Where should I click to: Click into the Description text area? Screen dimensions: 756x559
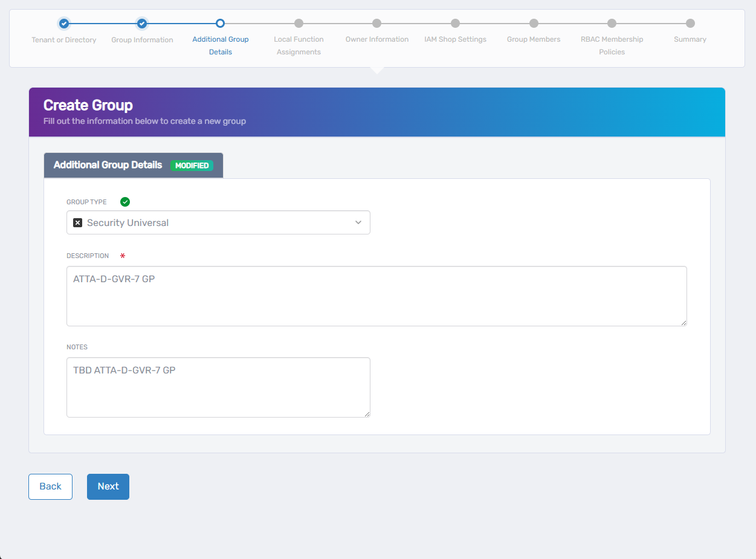[376, 296]
